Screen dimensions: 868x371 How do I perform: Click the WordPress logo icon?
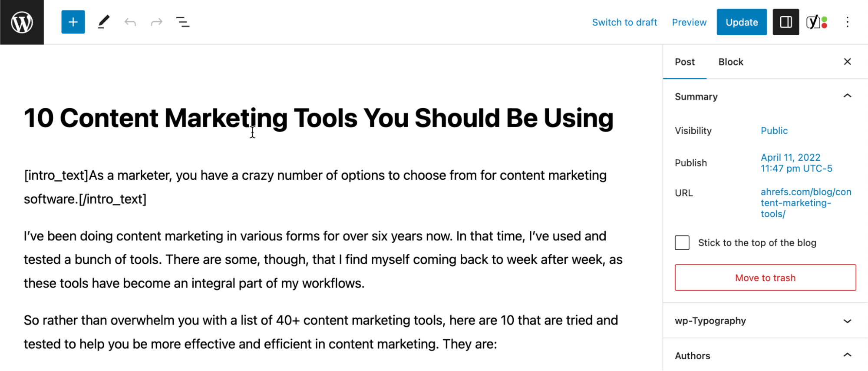click(22, 22)
